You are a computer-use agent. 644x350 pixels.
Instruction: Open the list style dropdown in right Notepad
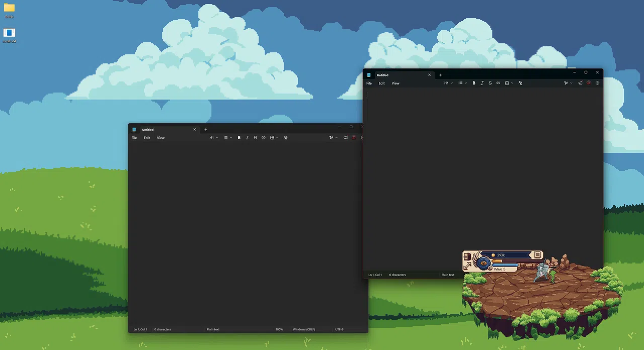462,83
